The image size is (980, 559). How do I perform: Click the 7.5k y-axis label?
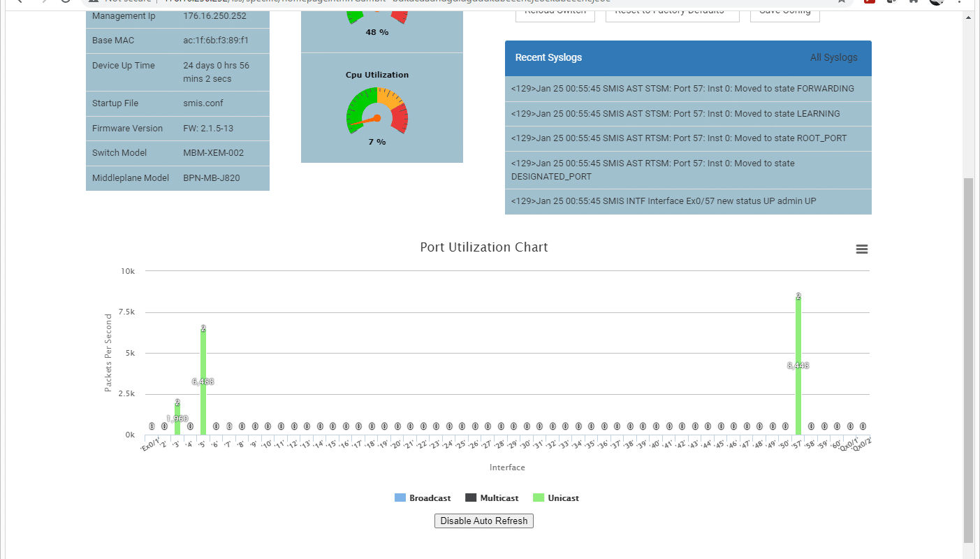coord(126,312)
